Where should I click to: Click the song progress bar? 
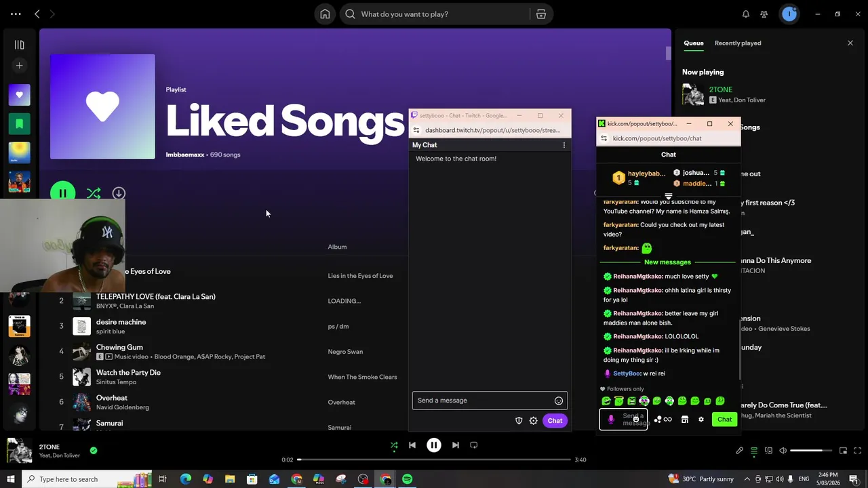(434, 460)
